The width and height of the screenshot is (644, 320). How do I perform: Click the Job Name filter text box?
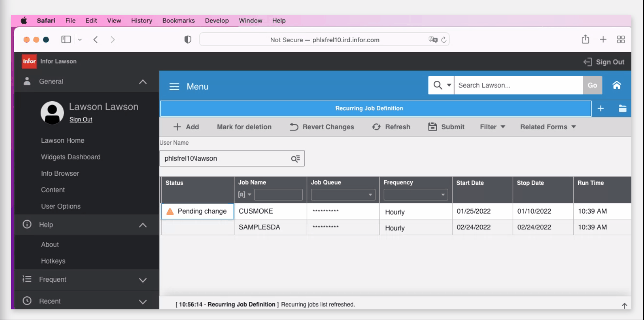pos(278,195)
